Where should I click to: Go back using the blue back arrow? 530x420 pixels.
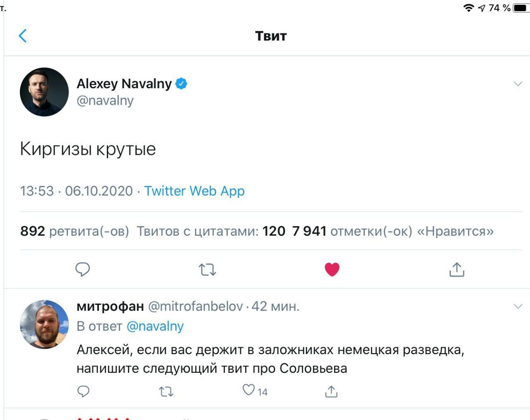23,36
